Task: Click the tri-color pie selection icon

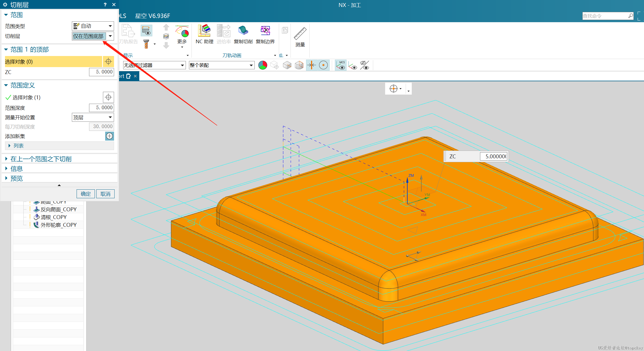Action: click(262, 65)
